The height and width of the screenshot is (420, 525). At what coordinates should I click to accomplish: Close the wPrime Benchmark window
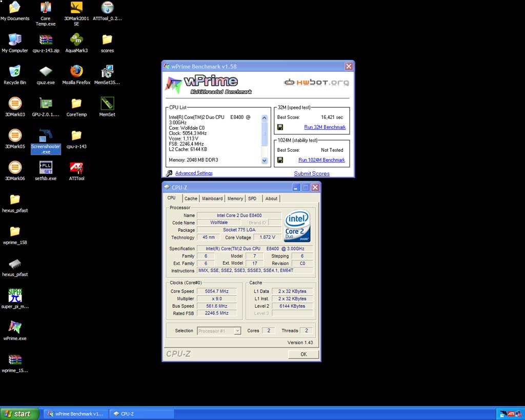[x=349, y=66]
